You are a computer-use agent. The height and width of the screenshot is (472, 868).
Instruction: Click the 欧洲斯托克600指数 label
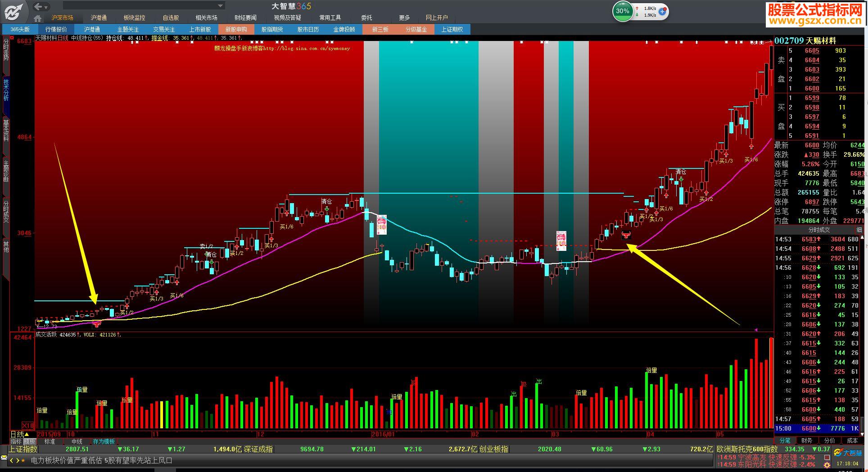point(747,449)
